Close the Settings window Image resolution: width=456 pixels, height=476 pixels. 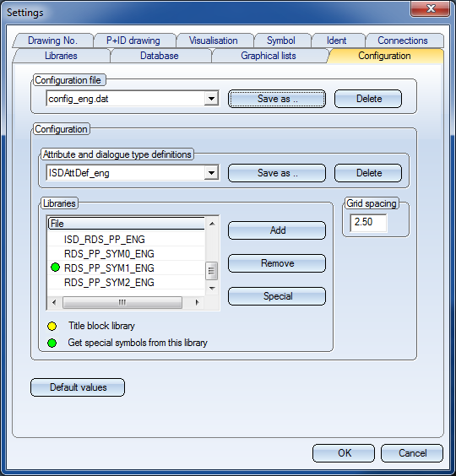[430, 8]
